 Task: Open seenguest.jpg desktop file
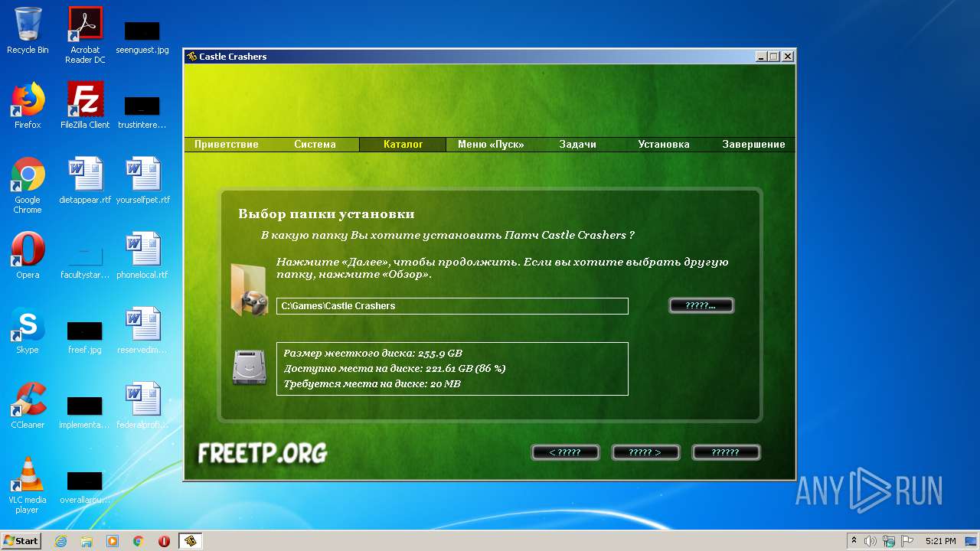[142, 37]
